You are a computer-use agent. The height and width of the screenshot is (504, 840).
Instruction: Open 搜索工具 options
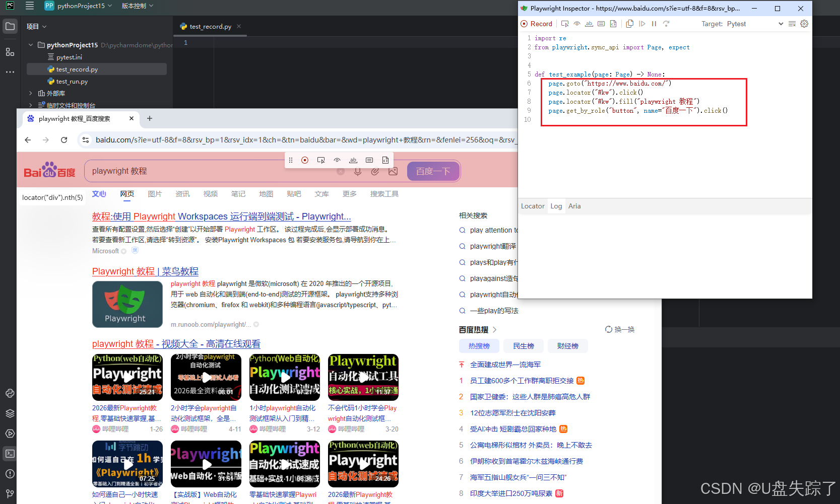click(x=384, y=194)
